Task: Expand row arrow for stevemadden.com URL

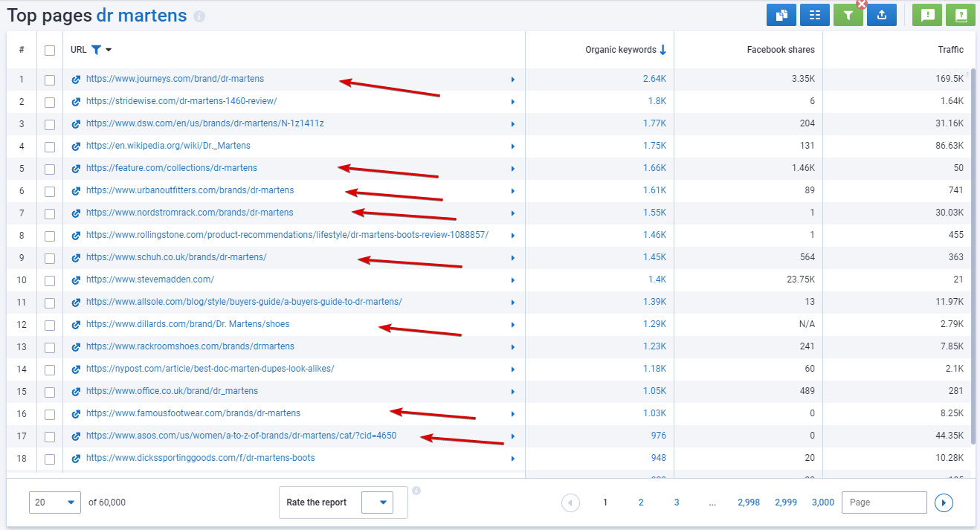Action: tap(513, 280)
